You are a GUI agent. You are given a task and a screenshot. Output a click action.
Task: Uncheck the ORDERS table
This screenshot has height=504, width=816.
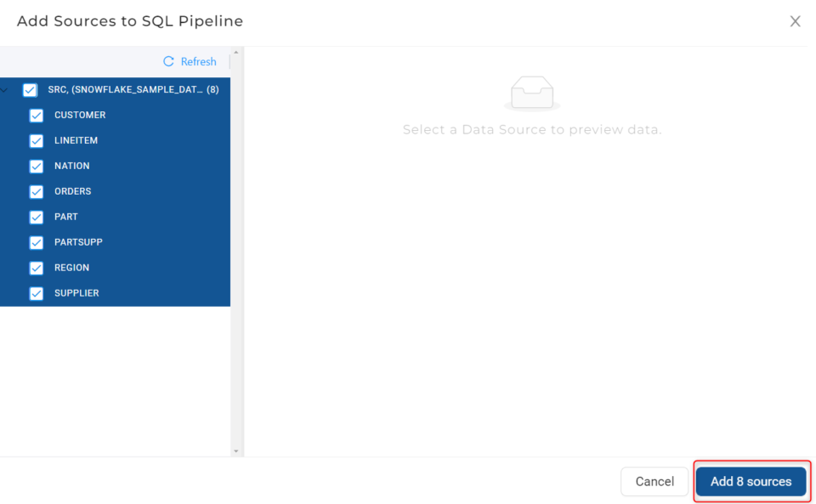[36, 191]
